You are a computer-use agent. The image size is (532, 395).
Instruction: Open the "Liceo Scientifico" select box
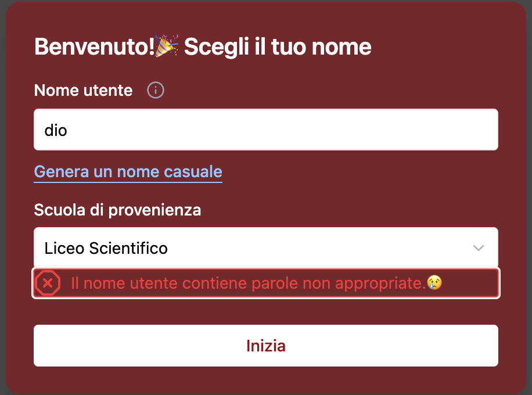pyautogui.click(x=265, y=248)
